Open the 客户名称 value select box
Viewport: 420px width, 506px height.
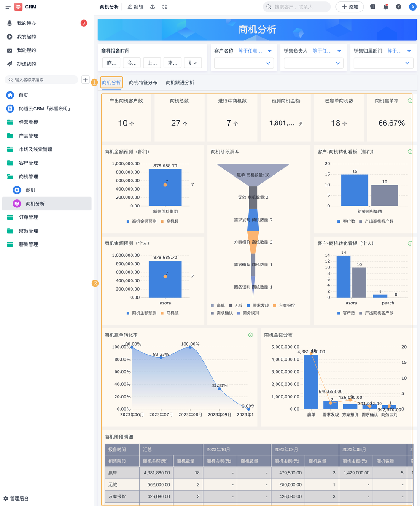tap(244, 63)
